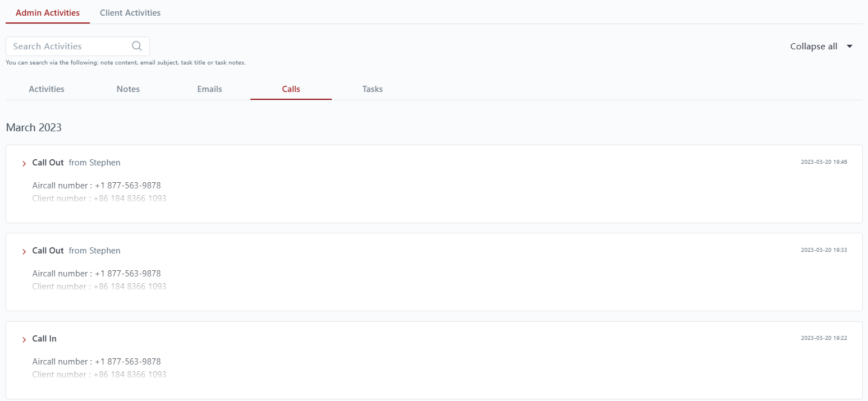Click the search magnifier icon
868x401 pixels.
tap(137, 46)
